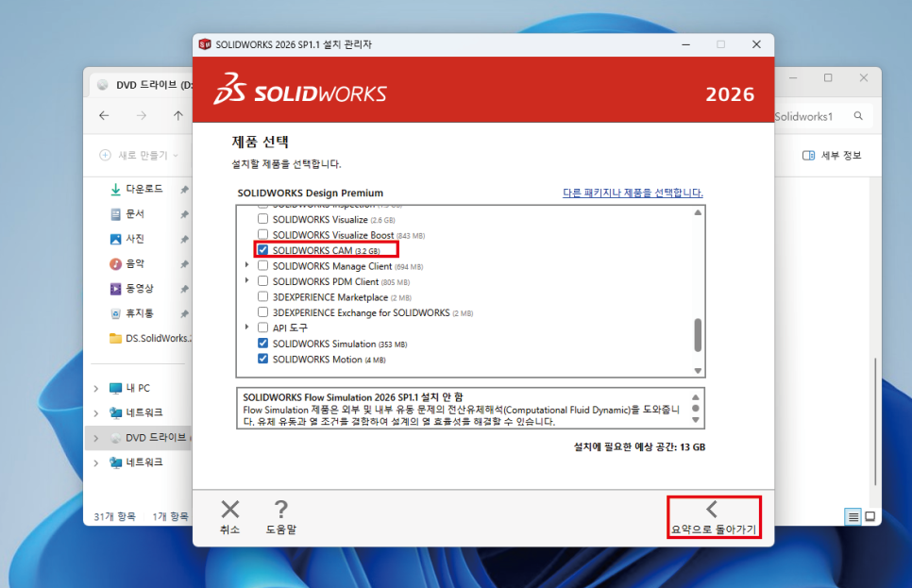This screenshot has height=588, width=912.
Task: Check SOLIDWORKS Visualize checkbox
Action: click(262, 219)
